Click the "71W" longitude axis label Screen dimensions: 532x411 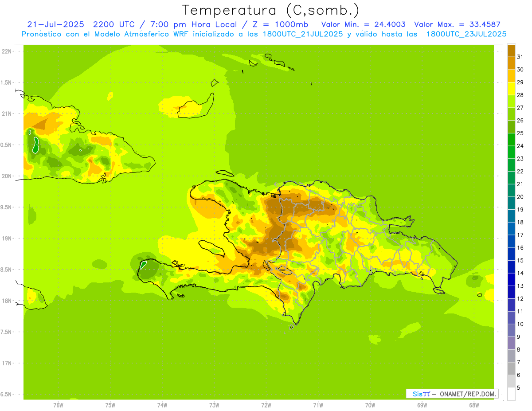318,405
